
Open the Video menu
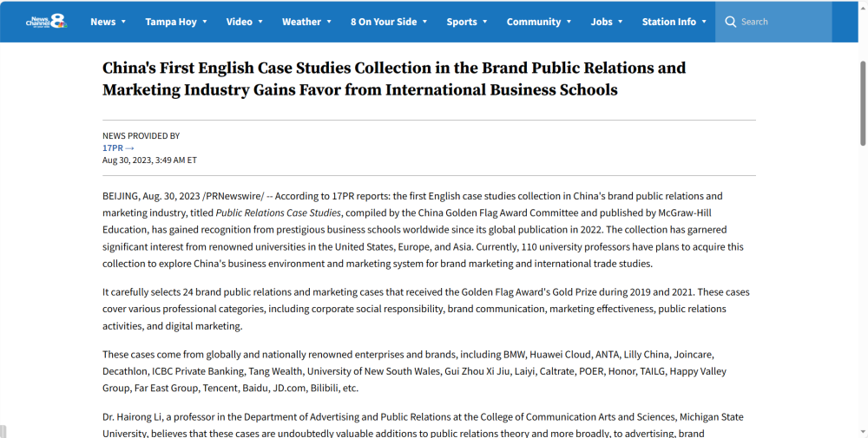(x=240, y=22)
